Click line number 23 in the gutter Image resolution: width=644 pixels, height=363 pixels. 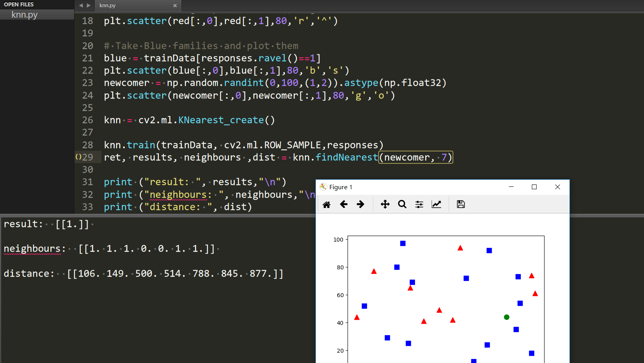coord(88,83)
